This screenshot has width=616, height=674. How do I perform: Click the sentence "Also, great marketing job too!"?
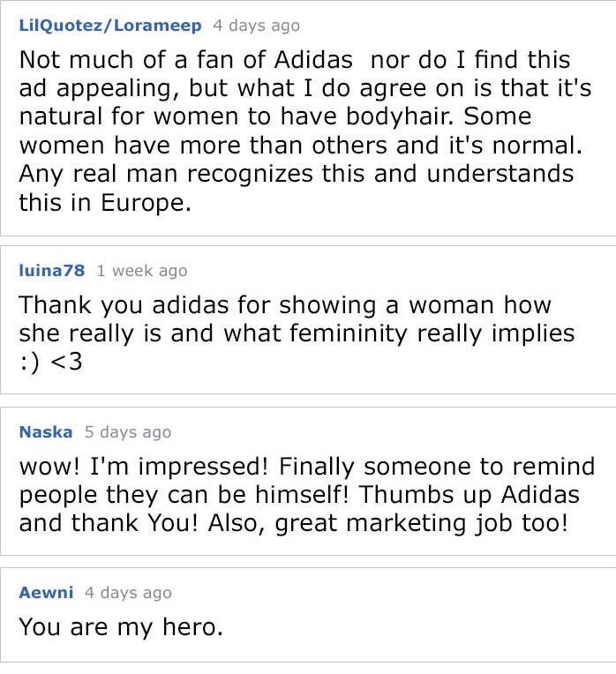click(387, 522)
